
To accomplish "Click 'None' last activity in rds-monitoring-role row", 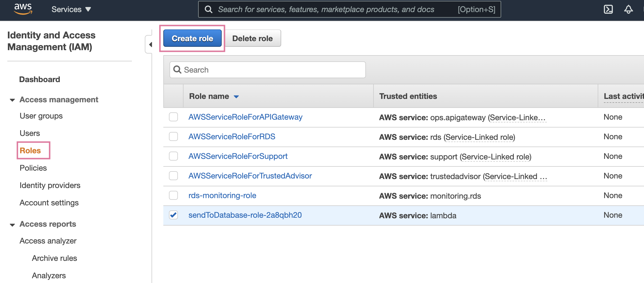I will [x=613, y=196].
